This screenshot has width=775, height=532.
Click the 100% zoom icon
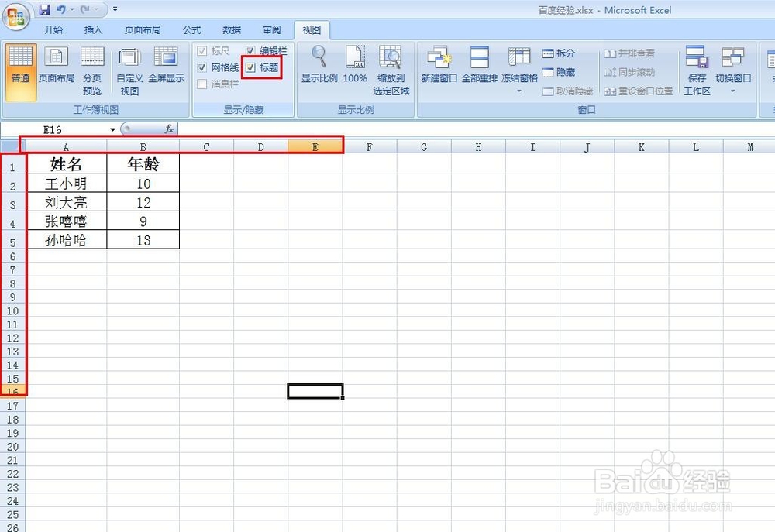pos(355,66)
